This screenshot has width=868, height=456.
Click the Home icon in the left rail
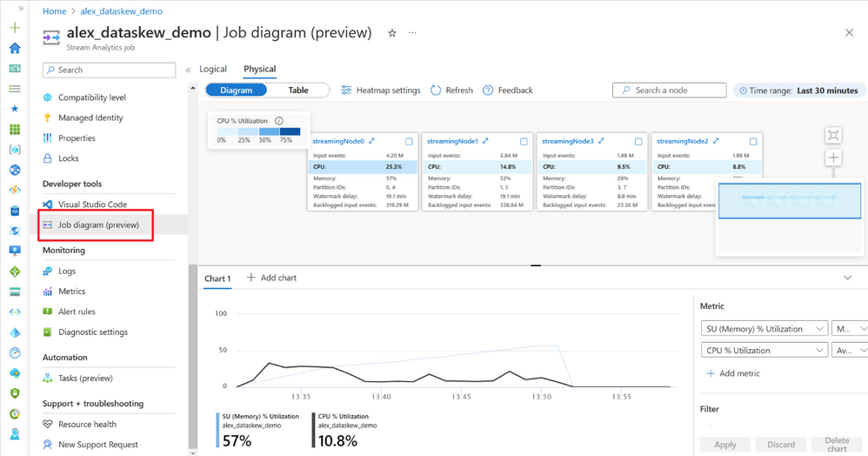[15, 48]
